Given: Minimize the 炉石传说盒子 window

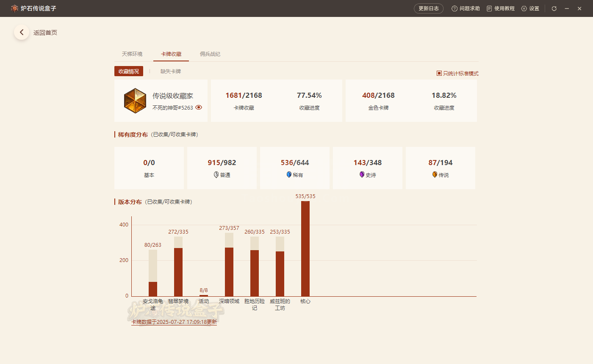Looking at the screenshot, I should pyautogui.click(x=567, y=8).
